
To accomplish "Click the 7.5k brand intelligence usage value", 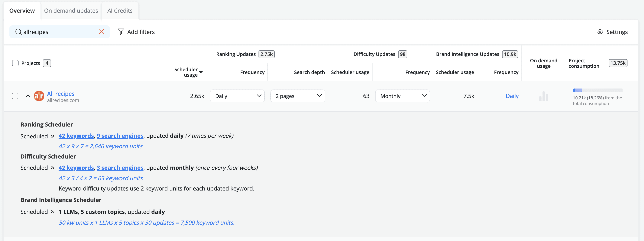I will tap(468, 96).
